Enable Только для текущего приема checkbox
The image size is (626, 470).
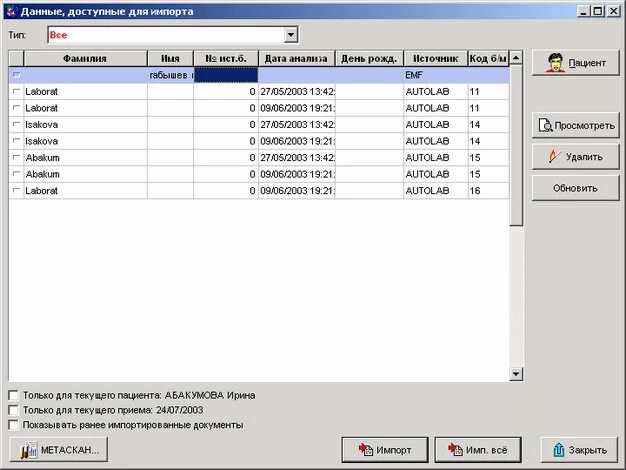click(x=13, y=410)
